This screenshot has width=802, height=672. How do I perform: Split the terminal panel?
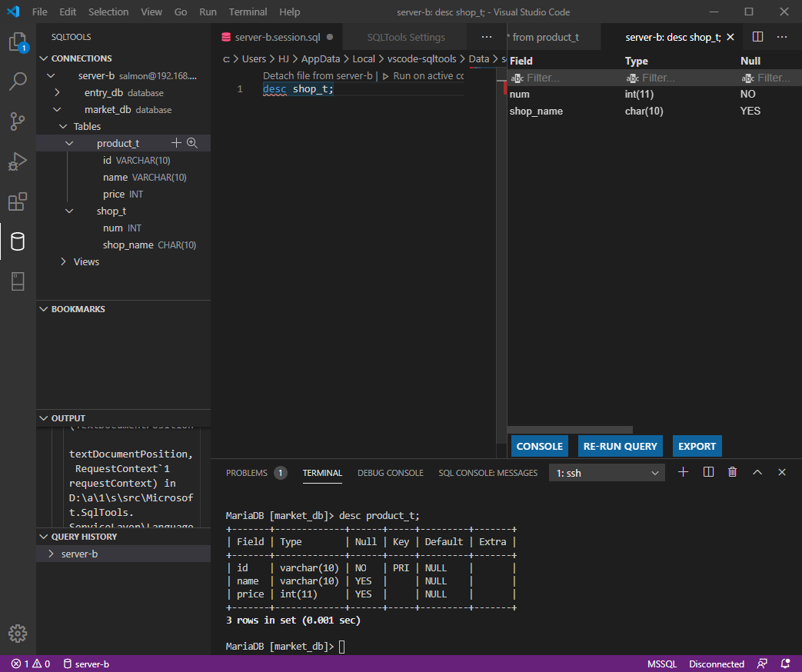pos(708,472)
